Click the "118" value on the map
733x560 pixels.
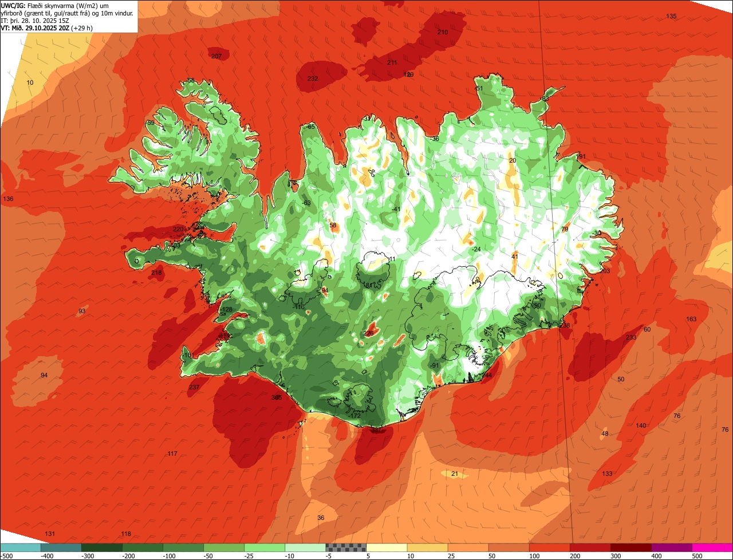(x=126, y=534)
